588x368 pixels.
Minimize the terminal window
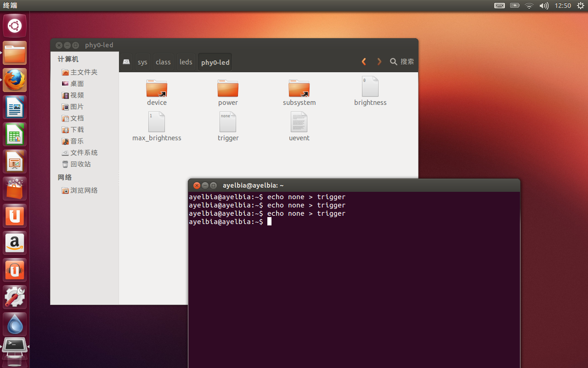click(x=205, y=185)
